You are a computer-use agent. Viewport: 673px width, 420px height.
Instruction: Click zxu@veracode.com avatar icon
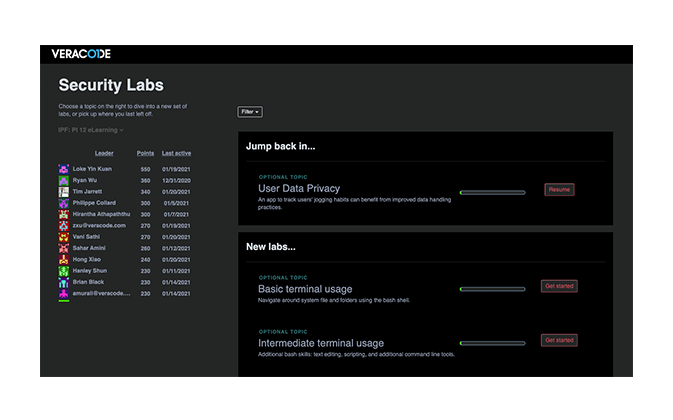(64, 226)
